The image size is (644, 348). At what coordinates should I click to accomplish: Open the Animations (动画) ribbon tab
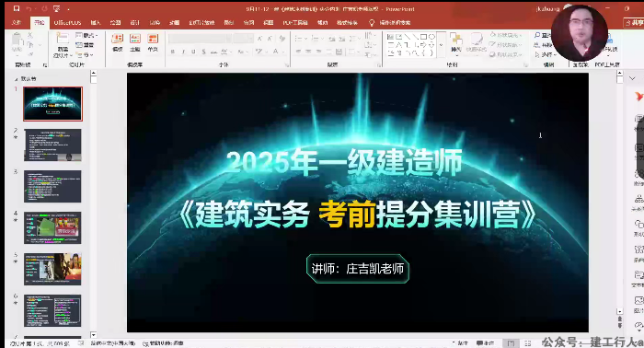coord(175,23)
